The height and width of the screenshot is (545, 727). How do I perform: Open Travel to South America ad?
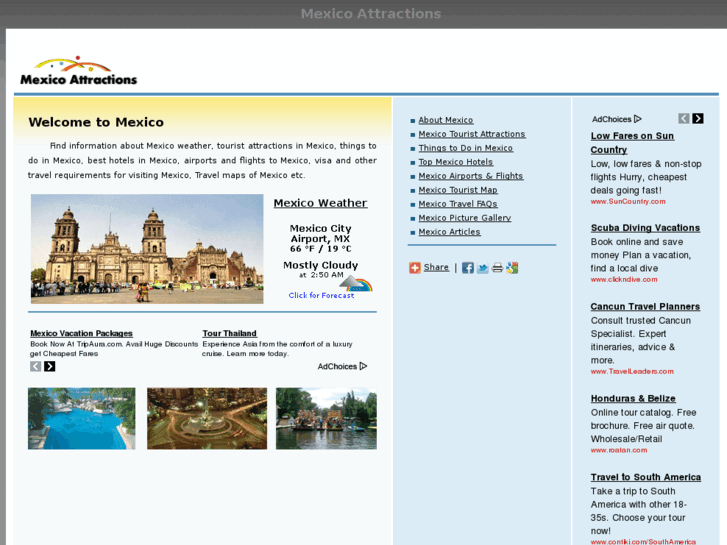point(645,477)
